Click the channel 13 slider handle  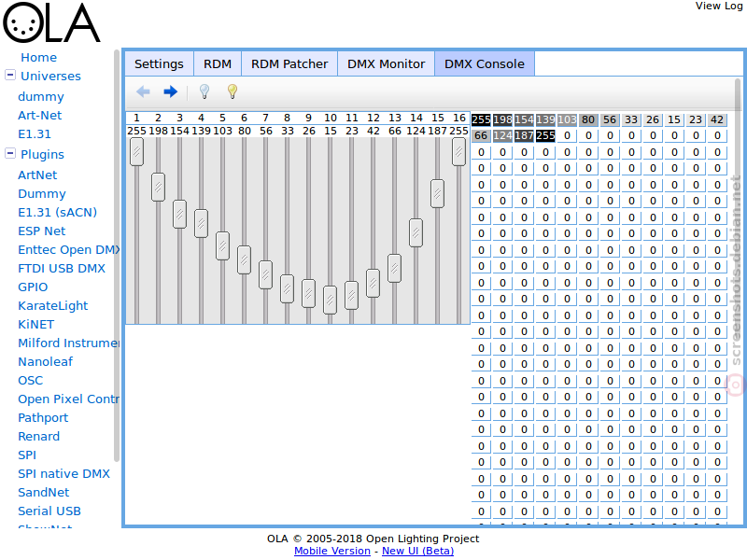(x=394, y=268)
